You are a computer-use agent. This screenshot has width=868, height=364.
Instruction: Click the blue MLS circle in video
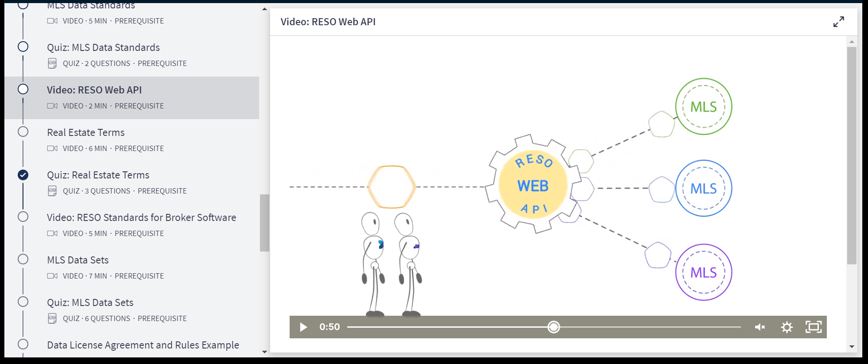tap(704, 188)
